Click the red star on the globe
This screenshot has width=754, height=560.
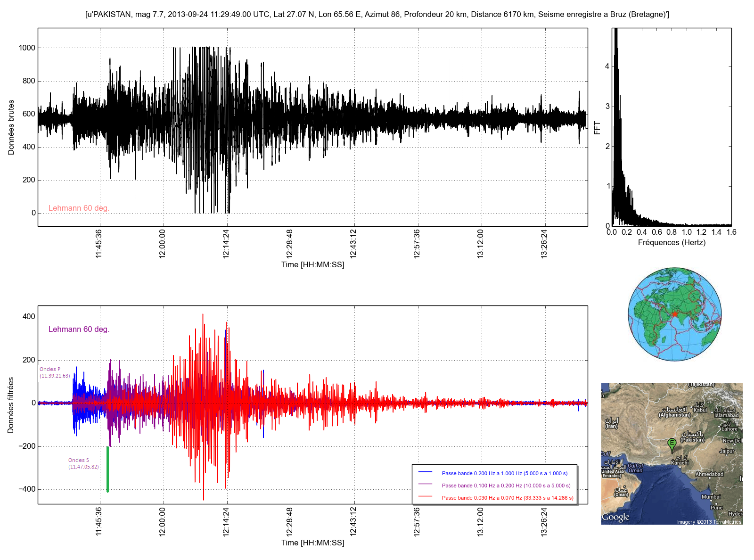click(674, 314)
